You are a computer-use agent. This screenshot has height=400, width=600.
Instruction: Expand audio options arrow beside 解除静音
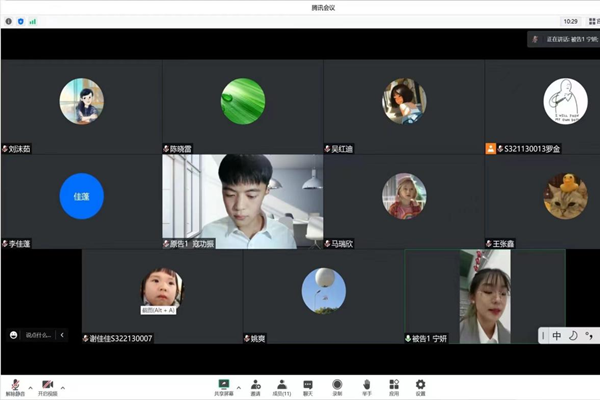(29, 386)
